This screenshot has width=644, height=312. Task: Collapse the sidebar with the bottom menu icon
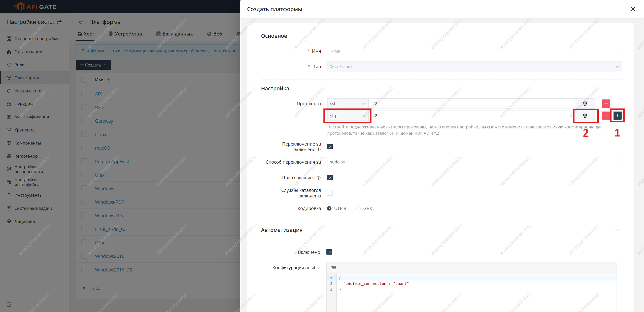(9, 305)
